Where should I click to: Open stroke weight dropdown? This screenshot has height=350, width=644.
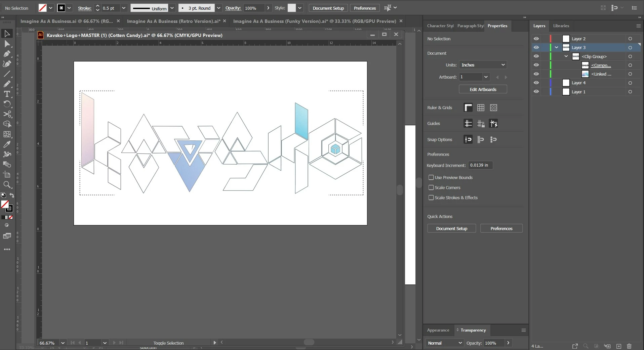[124, 8]
